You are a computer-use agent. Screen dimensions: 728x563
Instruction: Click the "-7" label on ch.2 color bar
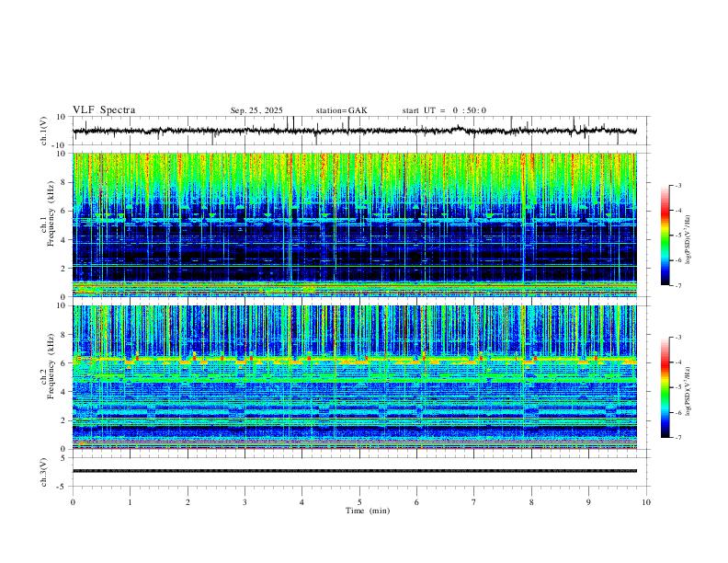677,438
